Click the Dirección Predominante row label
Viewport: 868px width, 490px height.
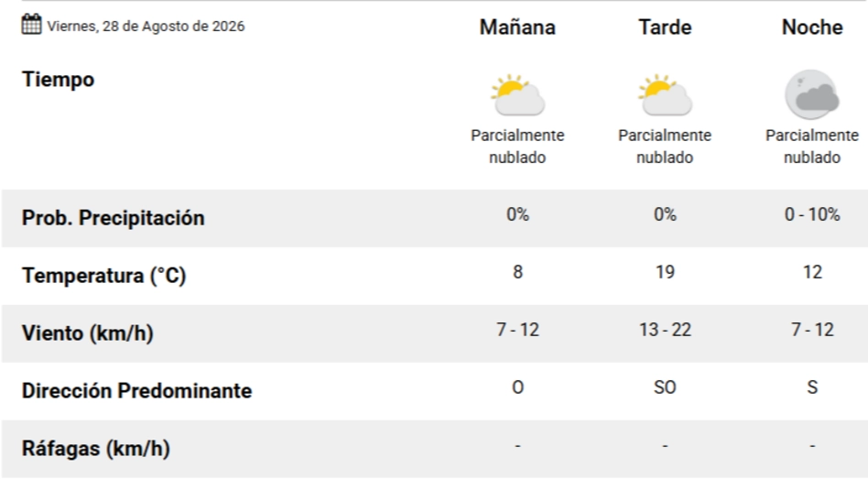point(136,391)
